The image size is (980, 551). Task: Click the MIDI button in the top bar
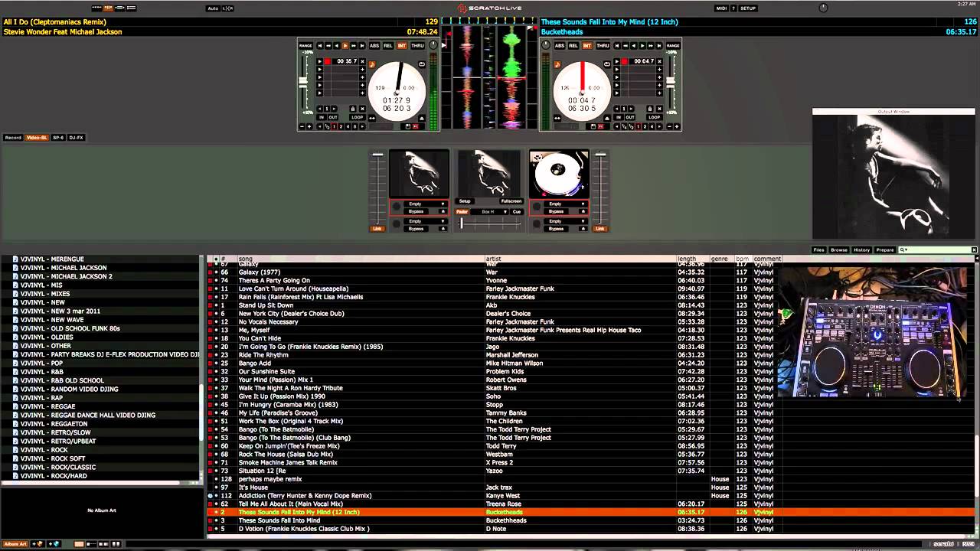click(721, 8)
